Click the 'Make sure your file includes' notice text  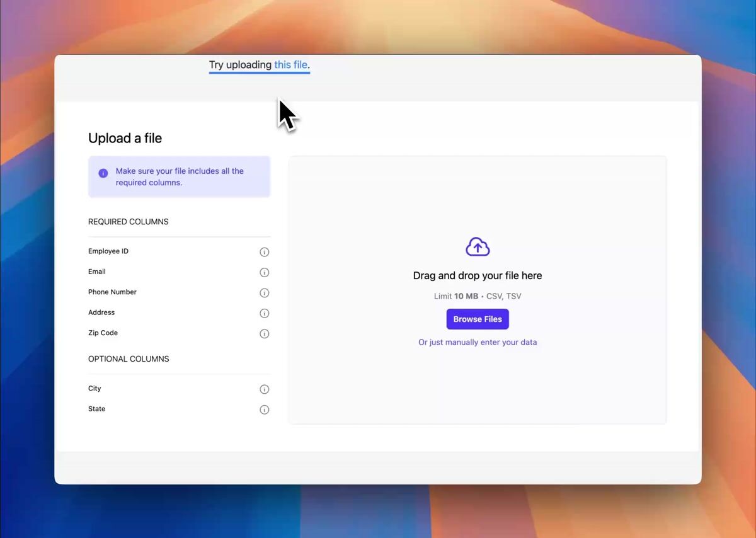(x=180, y=177)
